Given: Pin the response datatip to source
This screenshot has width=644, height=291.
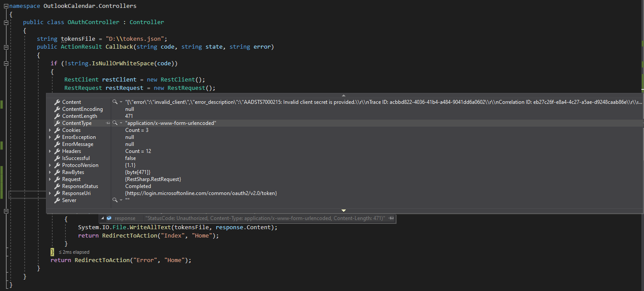Looking at the screenshot, I should pos(391,218).
